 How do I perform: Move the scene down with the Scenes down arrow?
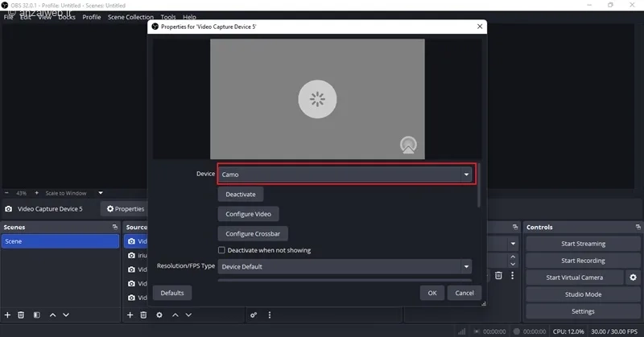(66, 314)
